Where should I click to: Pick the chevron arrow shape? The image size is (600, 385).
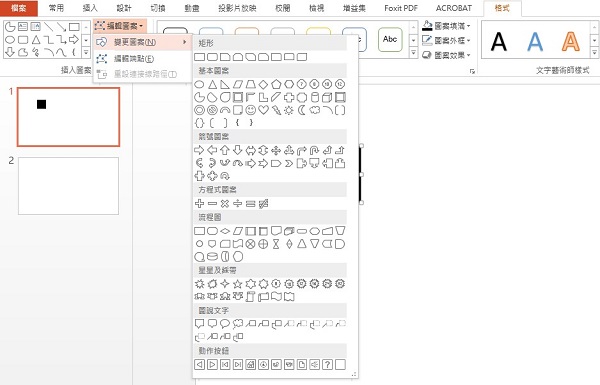click(x=289, y=163)
